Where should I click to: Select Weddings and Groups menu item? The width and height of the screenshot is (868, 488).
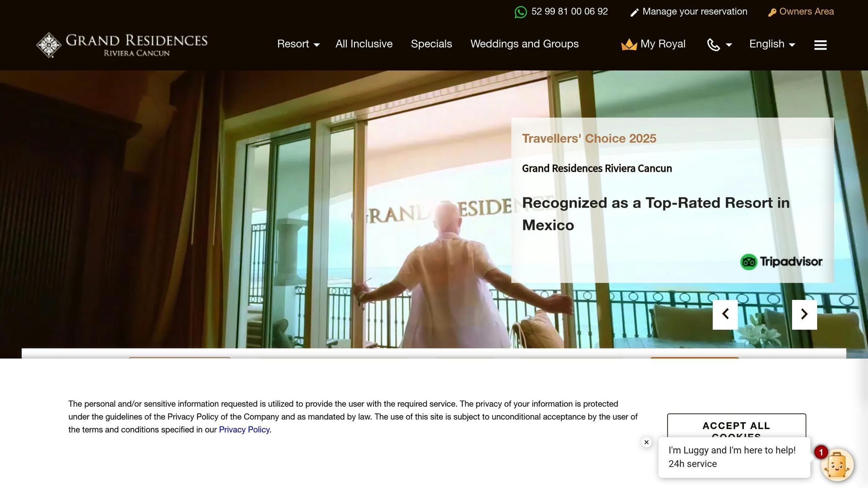tap(524, 44)
